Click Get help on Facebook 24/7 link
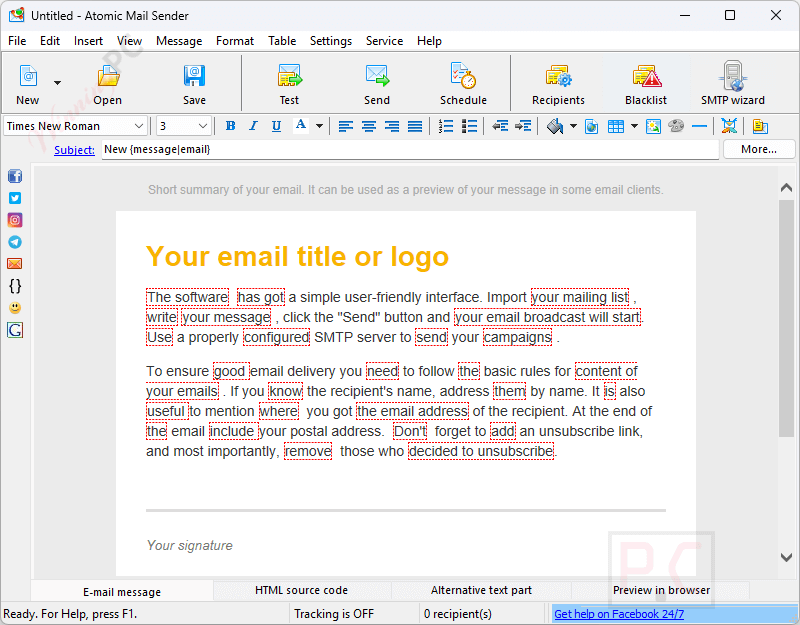 tap(619, 614)
